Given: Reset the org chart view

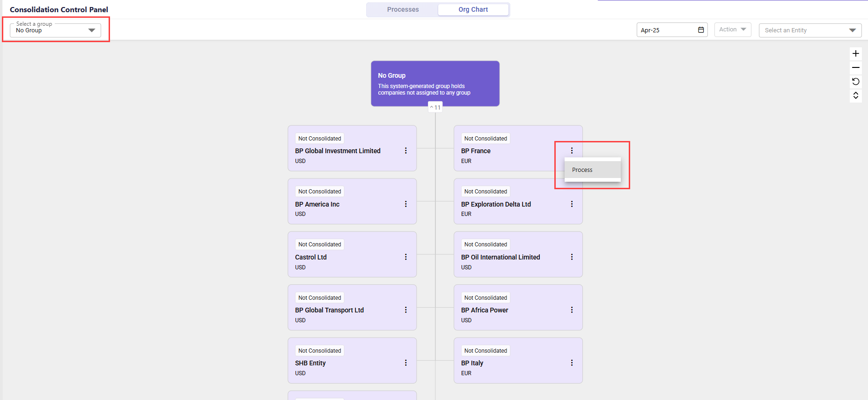Looking at the screenshot, I should coord(855,81).
